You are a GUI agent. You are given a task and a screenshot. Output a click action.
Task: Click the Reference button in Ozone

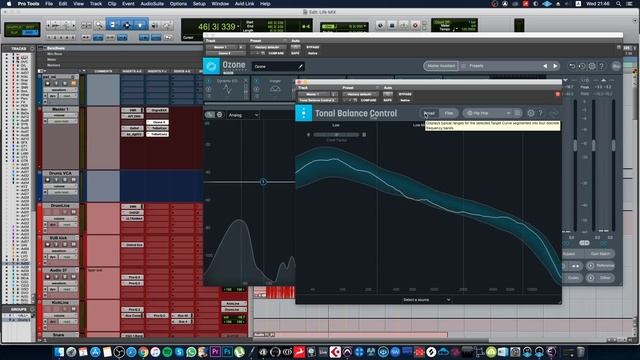(x=601, y=266)
